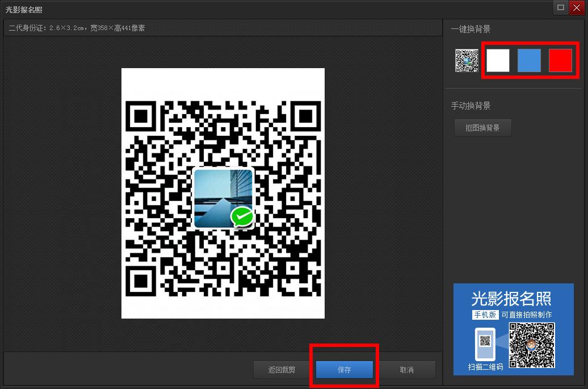Click the 抠图换背景 button
The width and height of the screenshot is (588, 389).
[482, 128]
